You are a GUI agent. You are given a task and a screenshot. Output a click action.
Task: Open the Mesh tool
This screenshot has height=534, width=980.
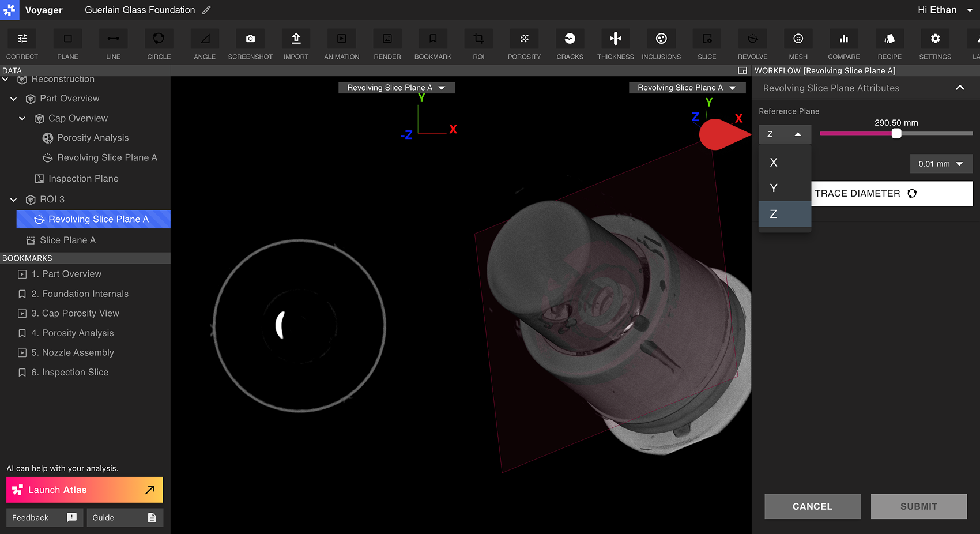[x=798, y=45]
